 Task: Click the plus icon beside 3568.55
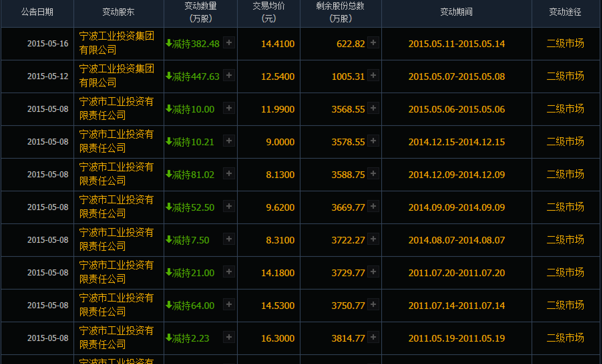[x=373, y=108]
